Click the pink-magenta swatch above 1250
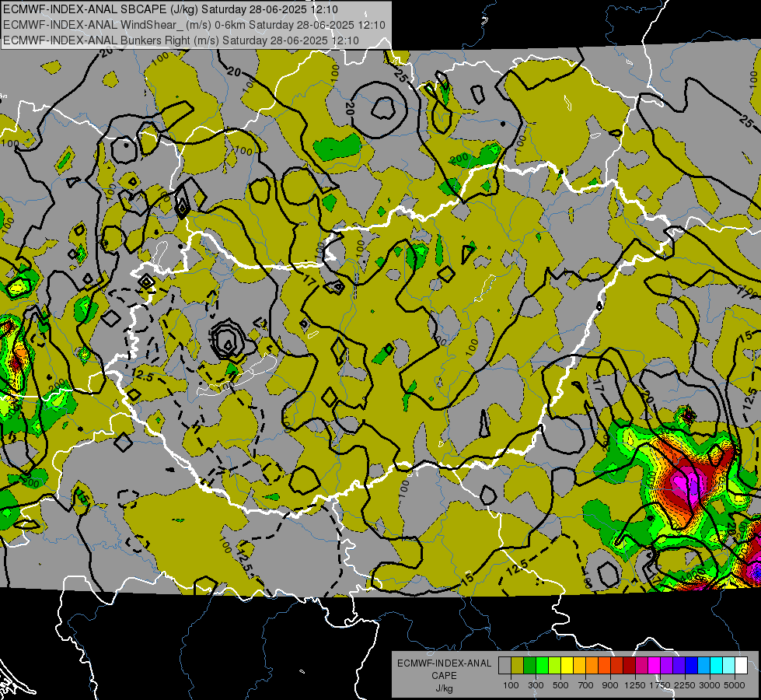761x700 pixels. [x=641, y=665]
